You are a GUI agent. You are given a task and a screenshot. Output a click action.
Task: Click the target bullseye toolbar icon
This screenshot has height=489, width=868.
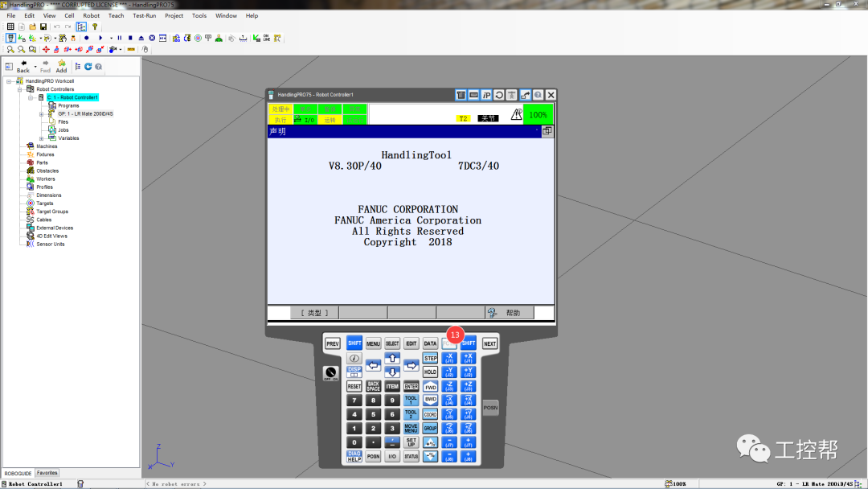[x=198, y=39]
